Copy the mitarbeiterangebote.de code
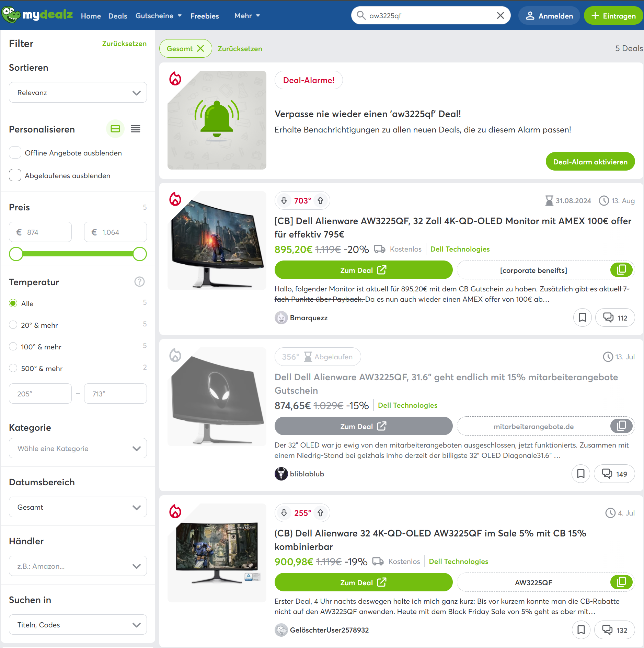 621,426
